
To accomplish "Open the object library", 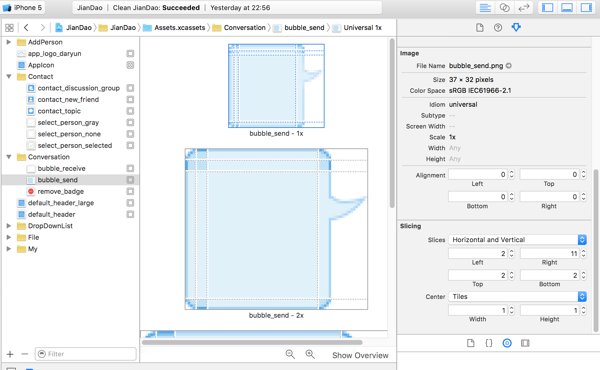I will click(x=507, y=343).
